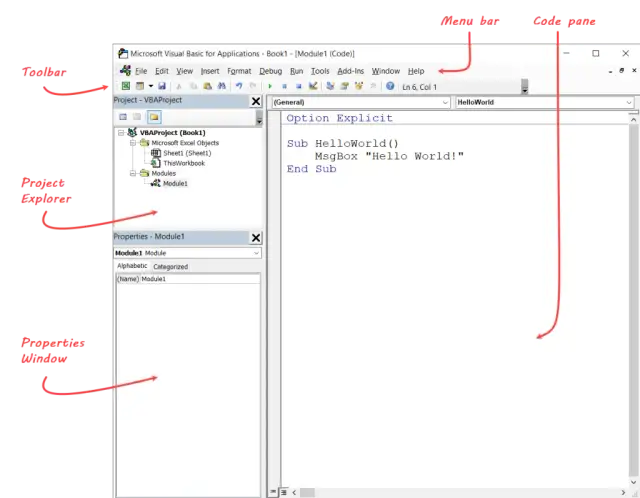The image size is (640, 498).
Task: Click on the "Option Explicit" code line
Action: coord(339,118)
